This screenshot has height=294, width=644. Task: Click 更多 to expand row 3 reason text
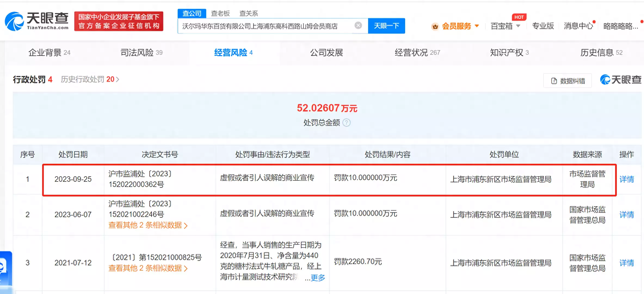318,278
